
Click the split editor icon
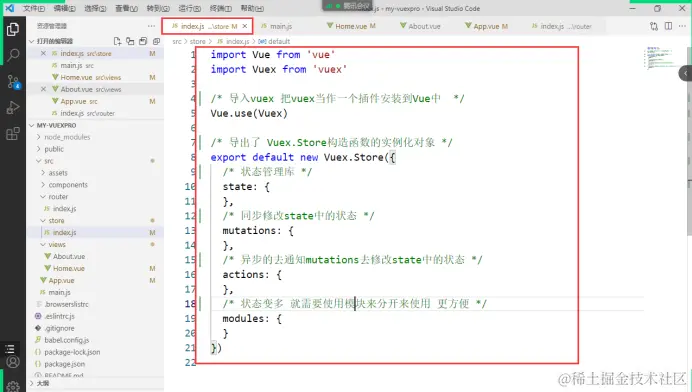pos(669,26)
